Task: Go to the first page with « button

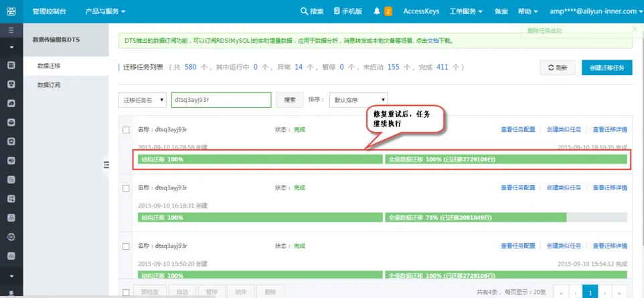Action: tap(560, 291)
